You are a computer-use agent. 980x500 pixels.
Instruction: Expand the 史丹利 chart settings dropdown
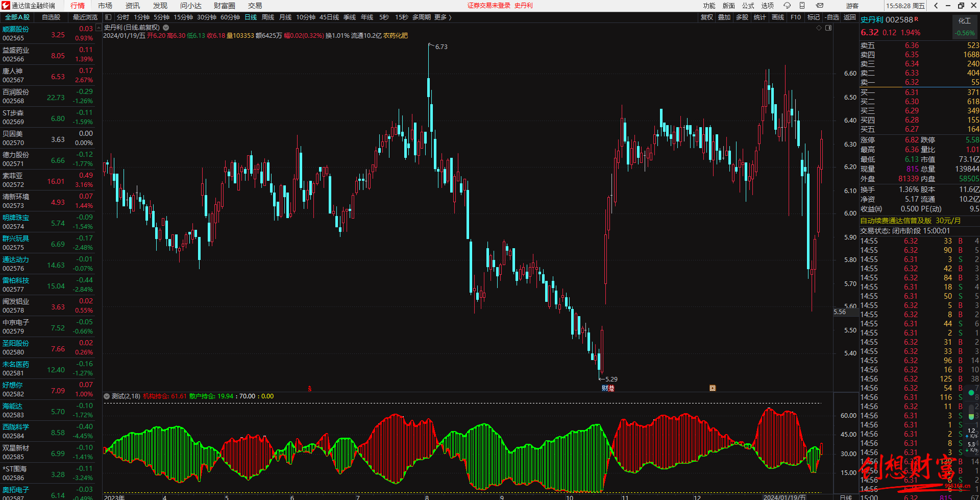[166, 28]
